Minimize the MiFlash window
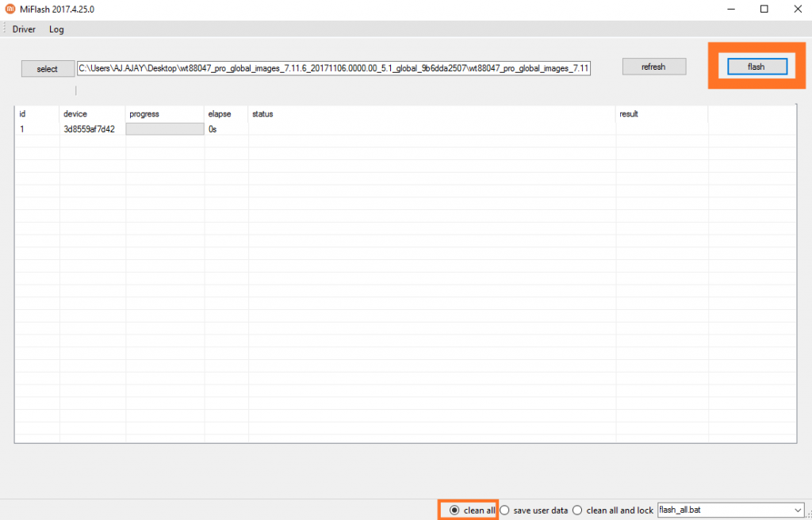This screenshot has width=812, height=520. point(732,10)
